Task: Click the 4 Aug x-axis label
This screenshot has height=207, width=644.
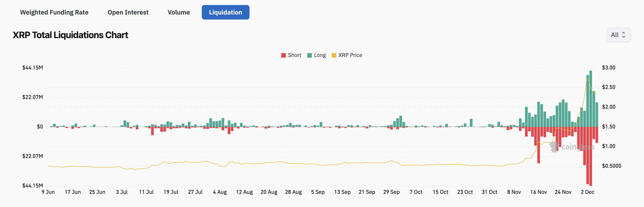Action: (220, 192)
